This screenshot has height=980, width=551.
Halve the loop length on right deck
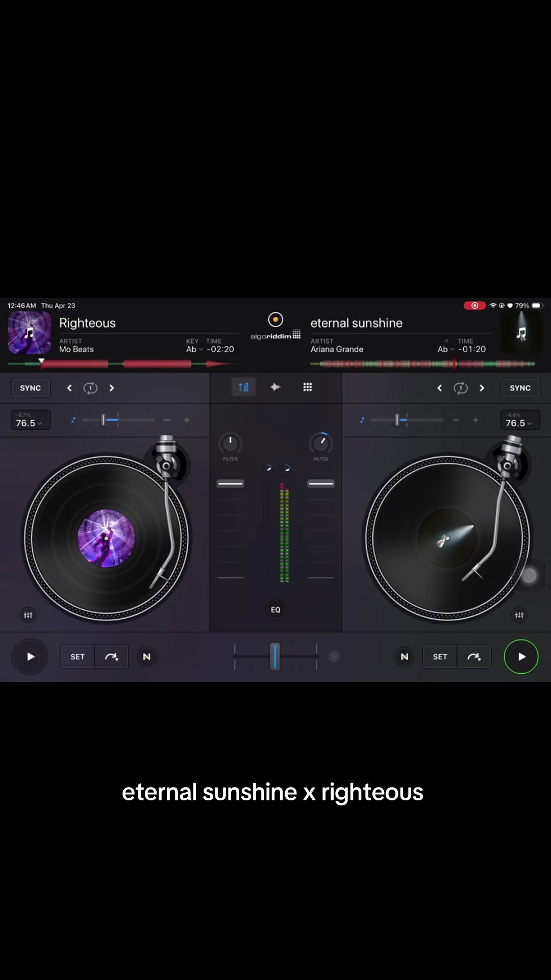pos(439,388)
